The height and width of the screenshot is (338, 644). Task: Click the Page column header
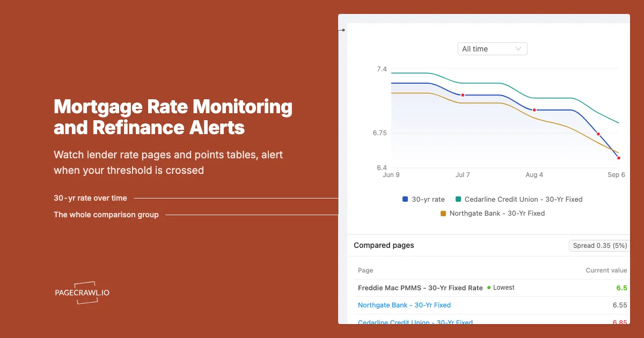(365, 270)
